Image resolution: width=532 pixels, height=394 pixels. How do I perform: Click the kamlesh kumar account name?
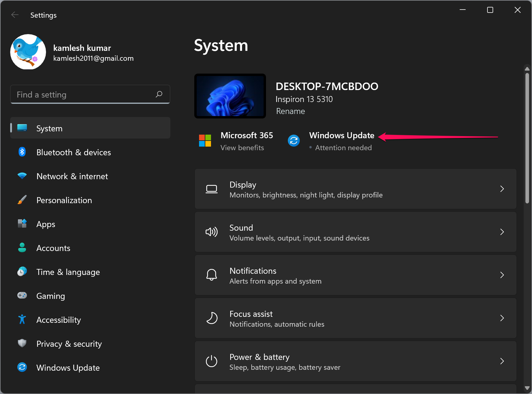(82, 48)
